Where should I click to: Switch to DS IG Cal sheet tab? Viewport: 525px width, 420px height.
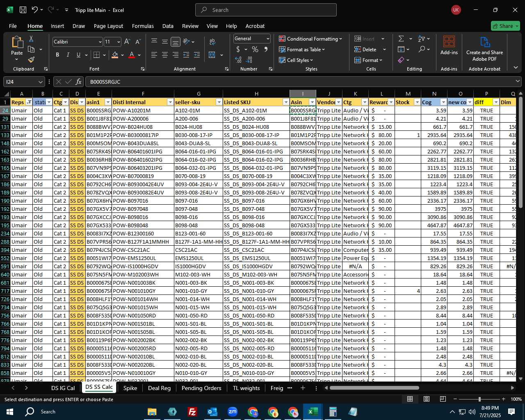pyautogui.click(x=63, y=388)
